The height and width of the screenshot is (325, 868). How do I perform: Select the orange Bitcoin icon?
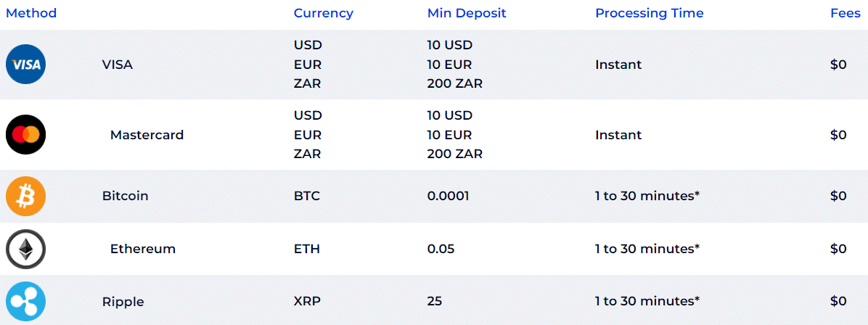tap(25, 196)
